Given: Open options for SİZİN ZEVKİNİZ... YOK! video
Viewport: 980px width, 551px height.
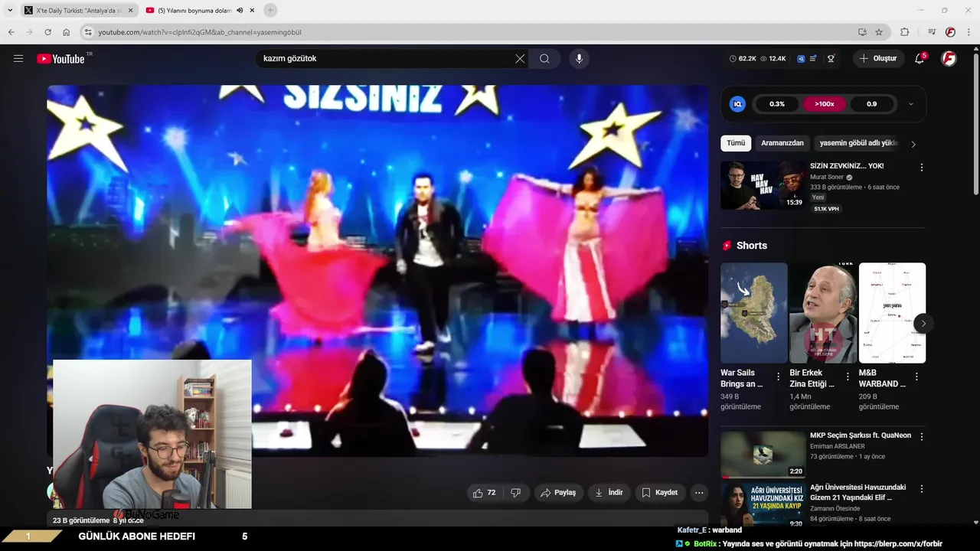Looking at the screenshot, I should 921,167.
